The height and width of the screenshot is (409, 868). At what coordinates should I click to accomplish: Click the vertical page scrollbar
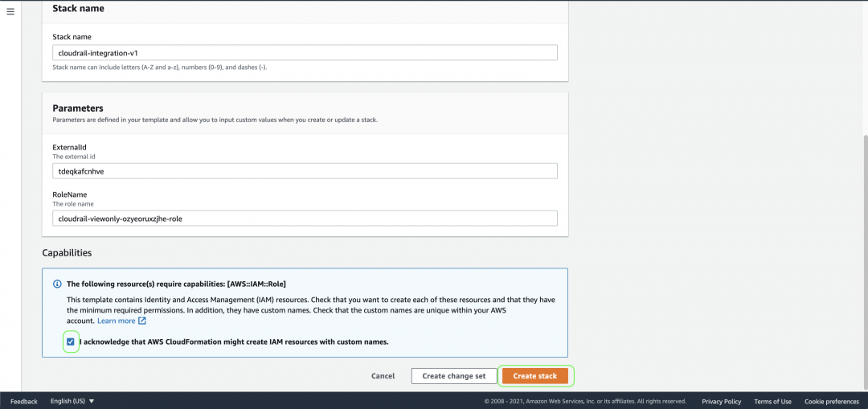(x=865, y=260)
